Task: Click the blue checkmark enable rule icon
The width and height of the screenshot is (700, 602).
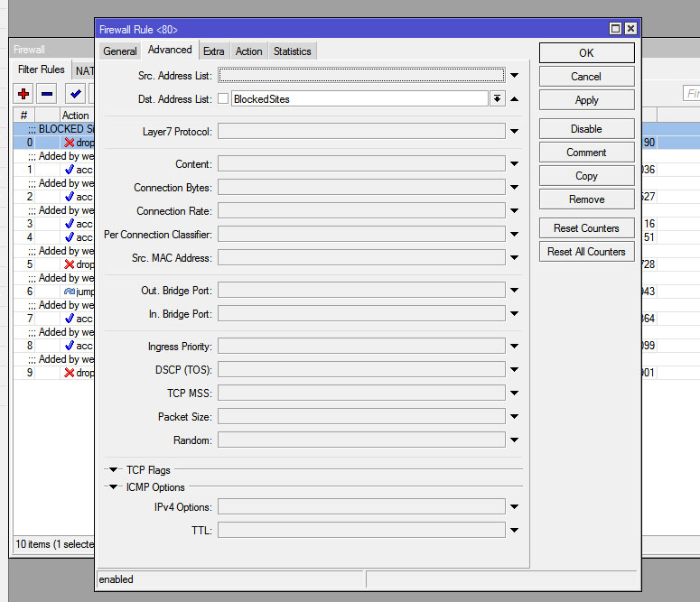Action: click(76, 94)
